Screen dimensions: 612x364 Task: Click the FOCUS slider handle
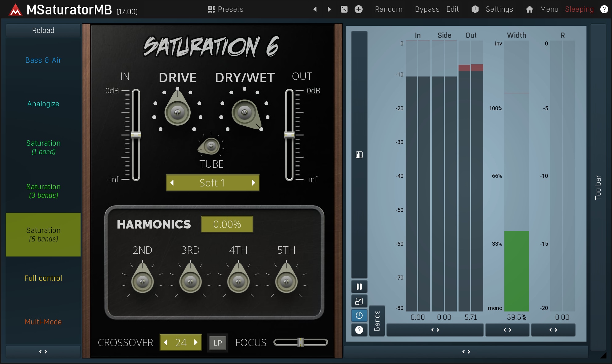[x=300, y=342]
